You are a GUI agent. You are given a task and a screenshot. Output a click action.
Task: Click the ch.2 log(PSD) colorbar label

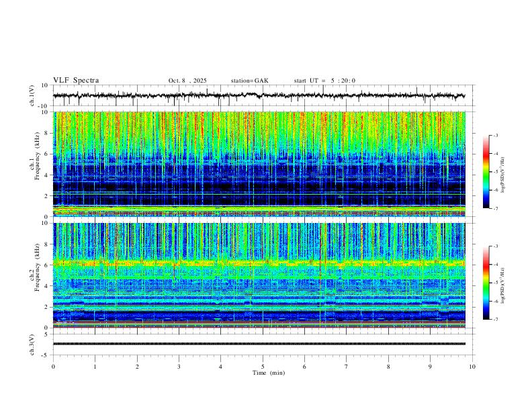tap(503, 285)
